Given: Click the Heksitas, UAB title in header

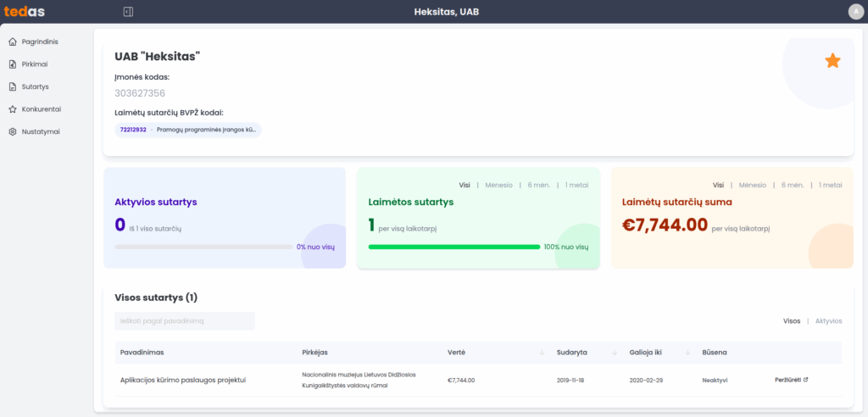Looking at the screenshot, I should tap(446, 12).
